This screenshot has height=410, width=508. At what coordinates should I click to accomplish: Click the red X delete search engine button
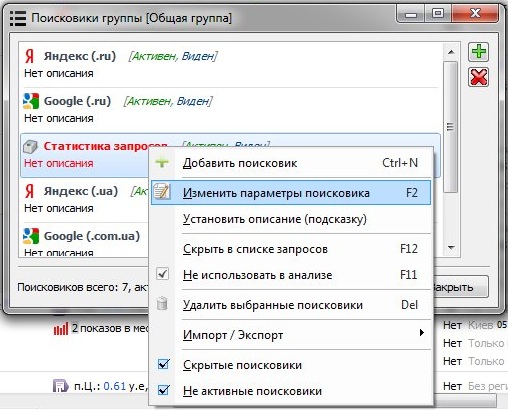(x=478, y=77)
